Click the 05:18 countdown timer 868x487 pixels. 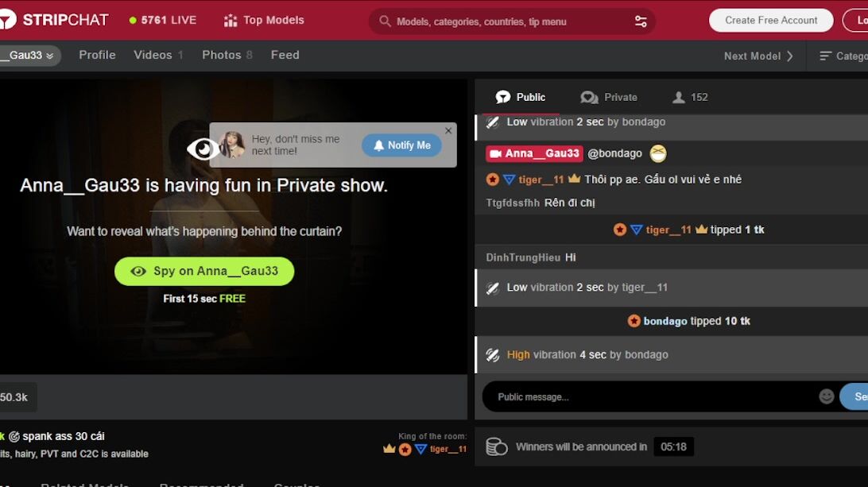[673, 446]
